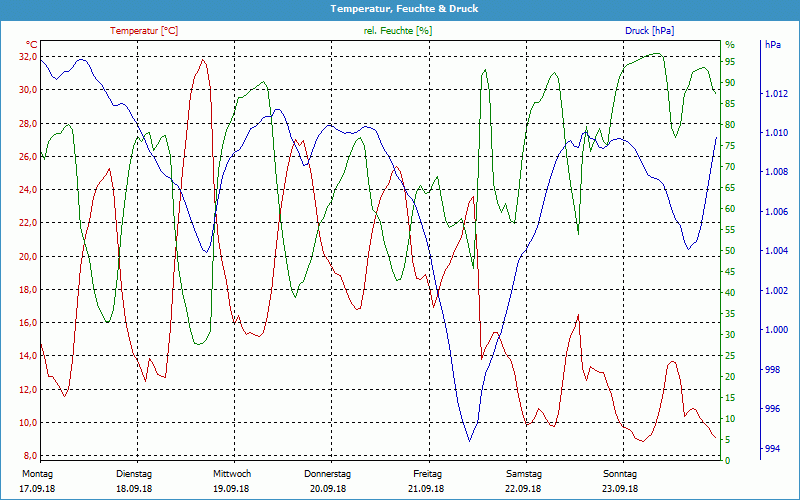Click the 75 humidity axis value
Image resolution: width=800 pixels, height=500 pixels.
pyautogui.click(x=730, y=146)
